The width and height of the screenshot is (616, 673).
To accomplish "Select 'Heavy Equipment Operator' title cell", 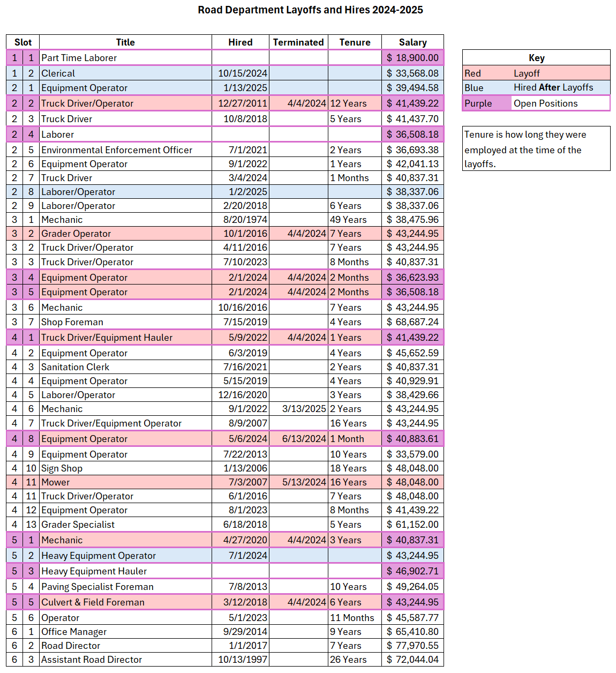I will coord(125,556).
